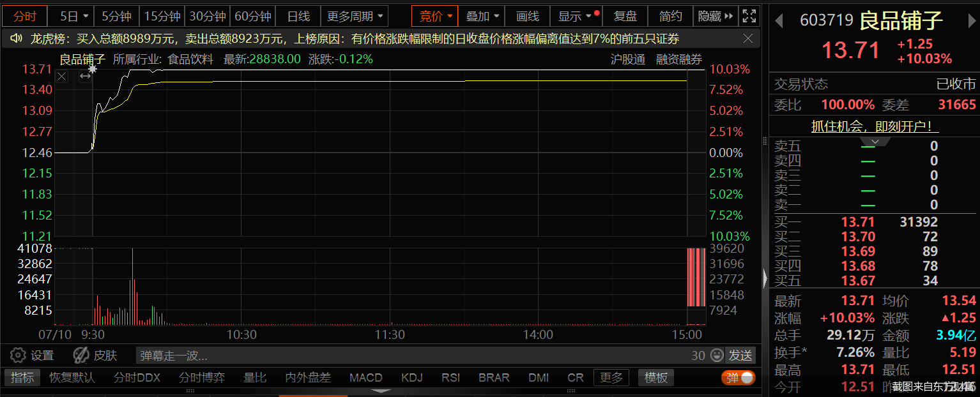Open the 抓住机会，即刻开户 link
This screenshot has width=980, height=397.
point(875,126)
